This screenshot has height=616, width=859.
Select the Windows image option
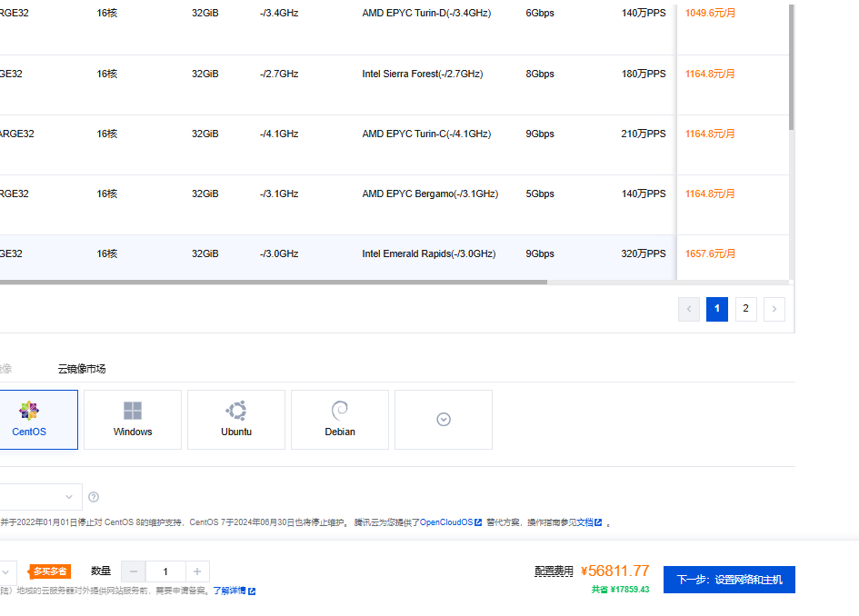pos(133,419)
